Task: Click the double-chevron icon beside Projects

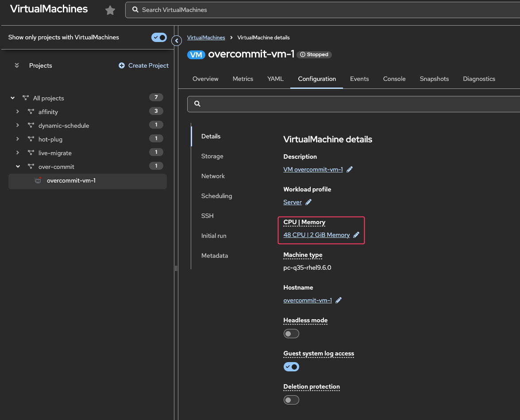Action: 17,65
